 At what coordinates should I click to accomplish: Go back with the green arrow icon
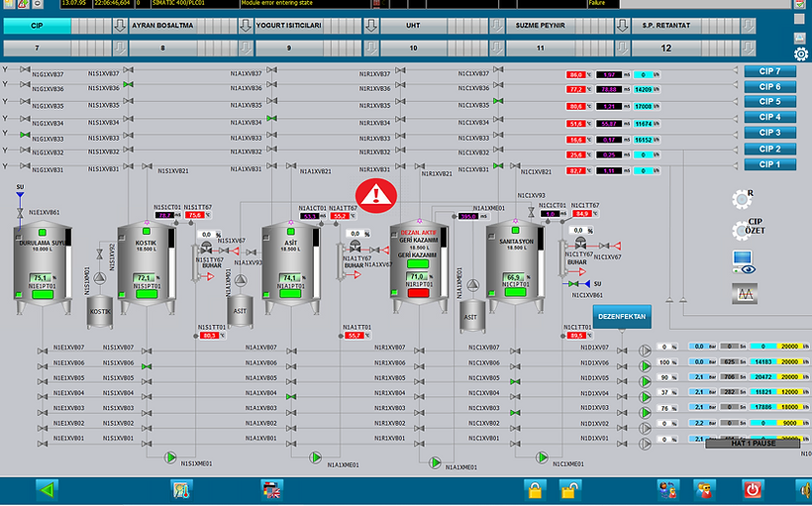point(48,489)
